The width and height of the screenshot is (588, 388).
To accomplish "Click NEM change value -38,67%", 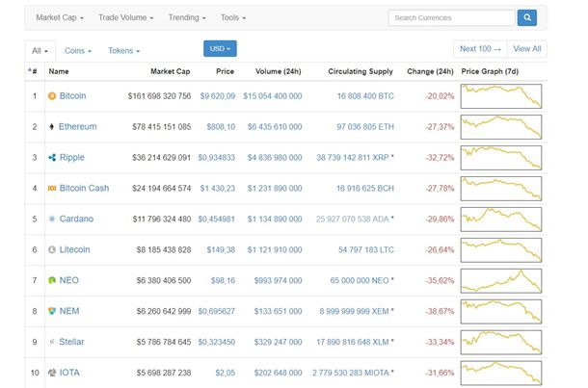I will [x=440, y=311].
